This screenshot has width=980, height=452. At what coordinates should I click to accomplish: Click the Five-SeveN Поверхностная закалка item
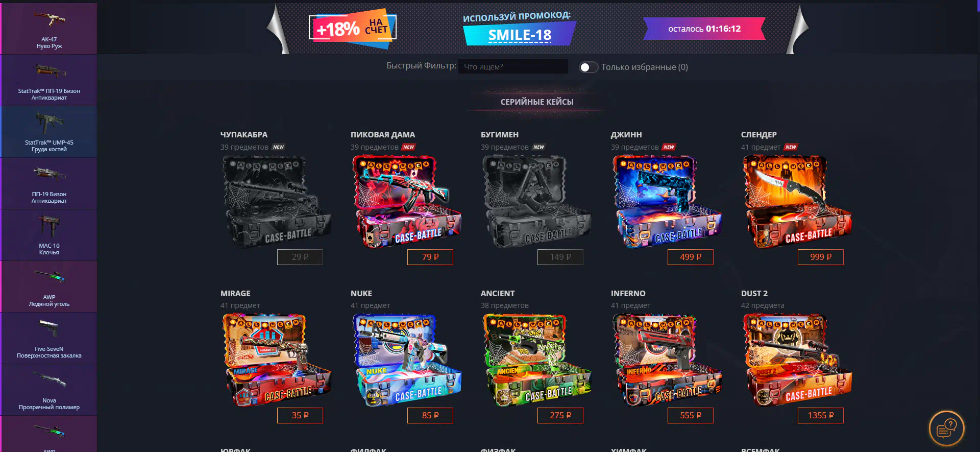[x=49, y=338]
